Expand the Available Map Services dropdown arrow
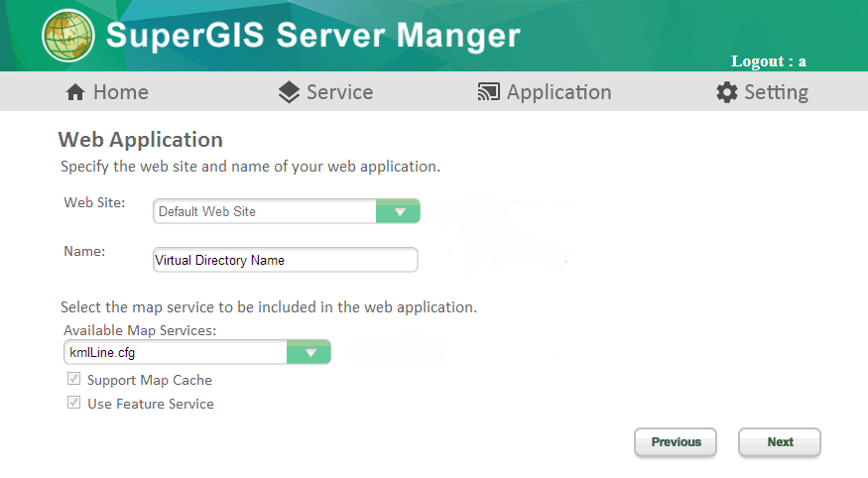This screenshot has height=478, width=868. pyautogui.click(x=309, y=352)
